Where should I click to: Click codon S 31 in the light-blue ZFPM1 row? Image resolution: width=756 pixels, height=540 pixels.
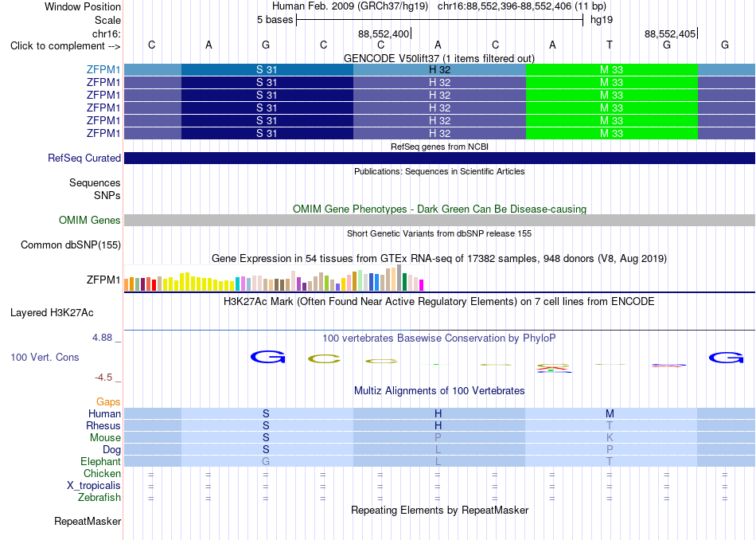click(267, 69)
